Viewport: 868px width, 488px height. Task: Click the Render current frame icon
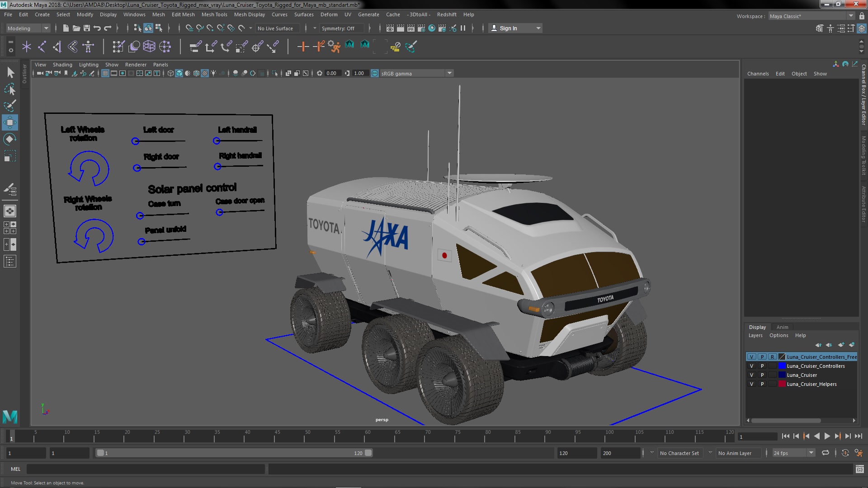click(401, 28)
